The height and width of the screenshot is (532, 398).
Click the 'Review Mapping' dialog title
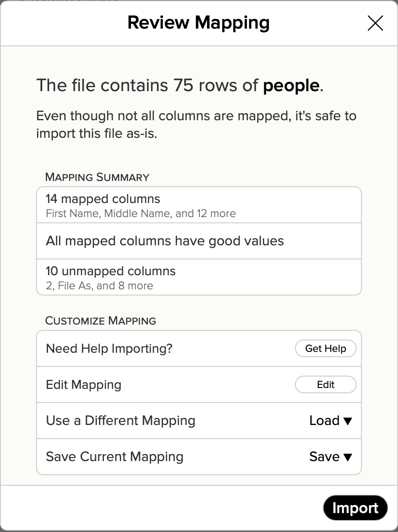[x=199, y=22]
